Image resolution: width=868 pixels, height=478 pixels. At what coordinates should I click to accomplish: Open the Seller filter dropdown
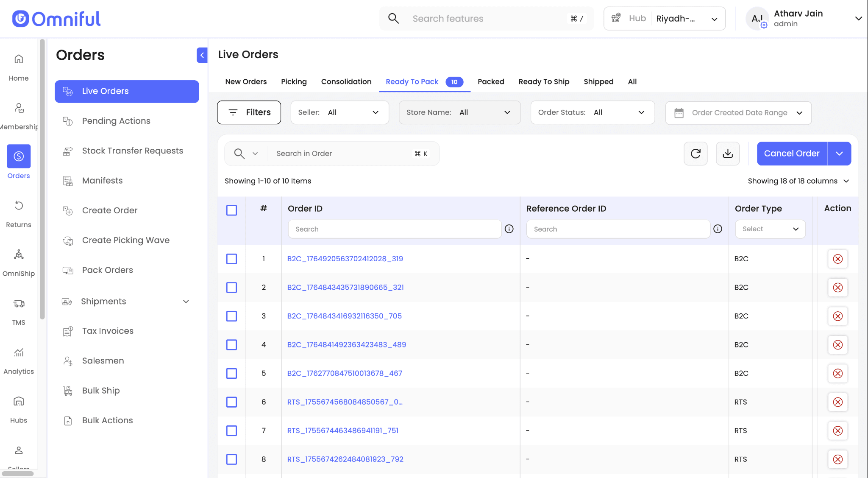(x=339, y=112)
